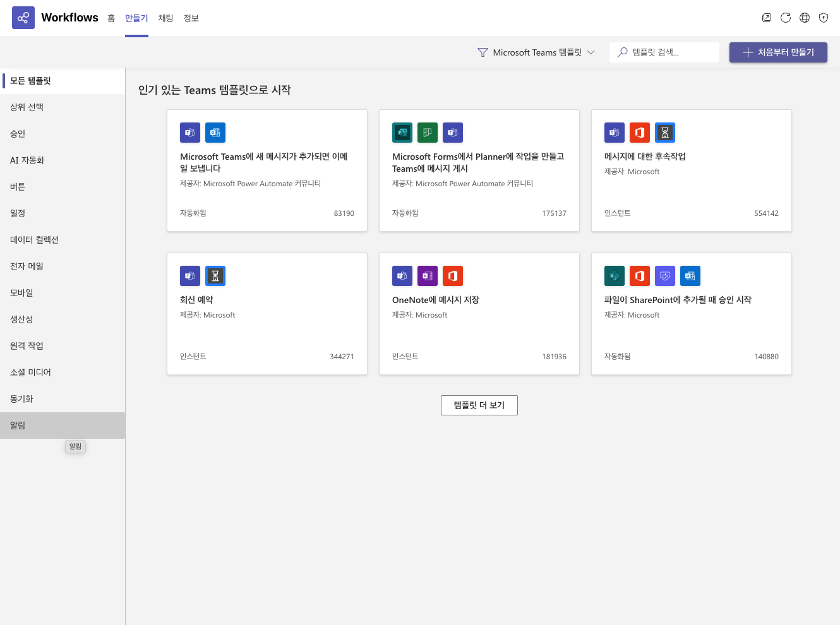
Task: Select the AI 자동화 category
Action: click(x=63, y=160)
